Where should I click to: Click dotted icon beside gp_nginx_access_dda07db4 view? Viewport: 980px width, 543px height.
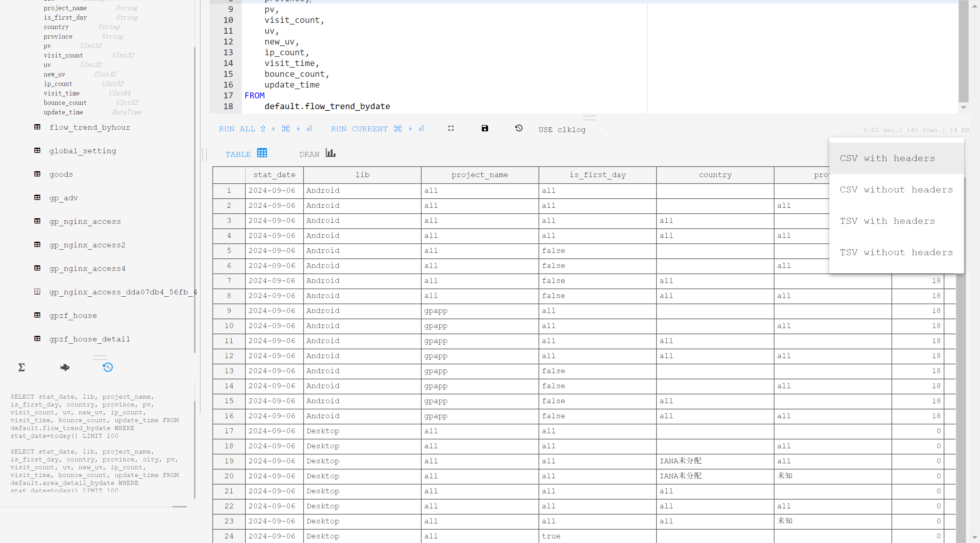tap(37, 292)
